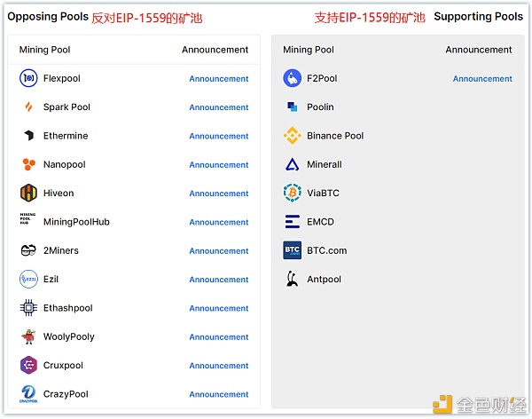Click the Binance Pool yellow diamond icon
This screenshot has width=532, height=419.
[x=292, y=136]
